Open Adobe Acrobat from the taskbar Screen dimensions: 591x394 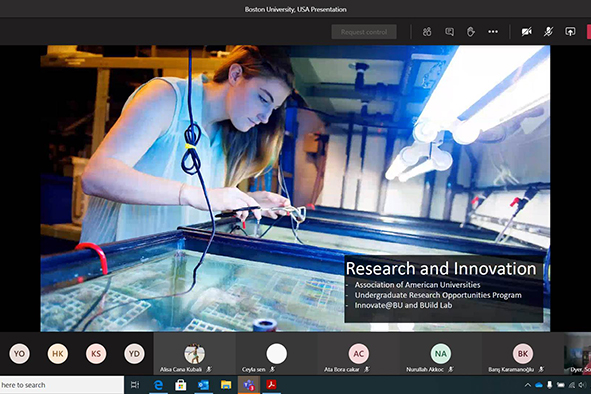tap(271, 385)
